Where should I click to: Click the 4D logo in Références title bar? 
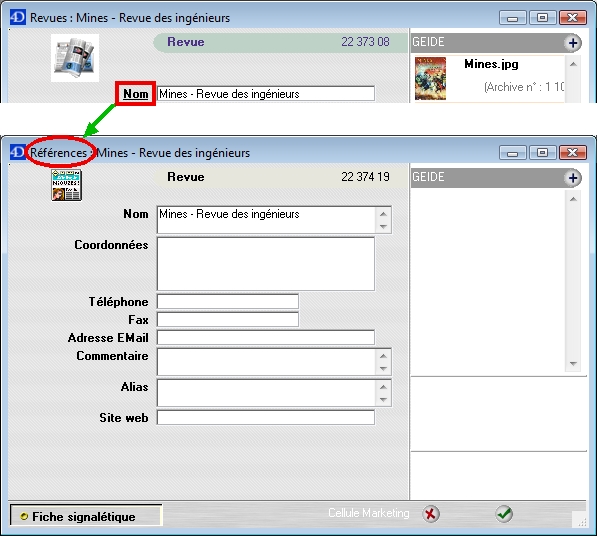pos(18,152)
